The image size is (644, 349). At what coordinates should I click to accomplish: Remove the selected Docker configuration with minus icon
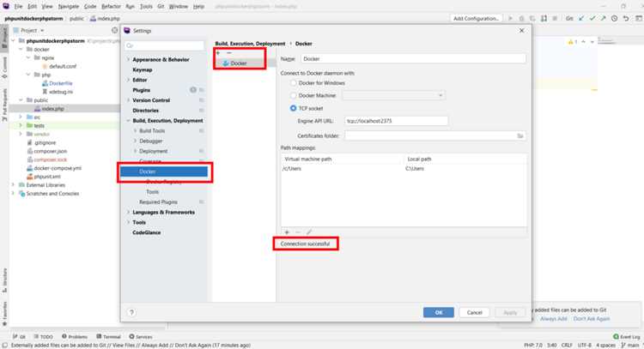(229, 53)
